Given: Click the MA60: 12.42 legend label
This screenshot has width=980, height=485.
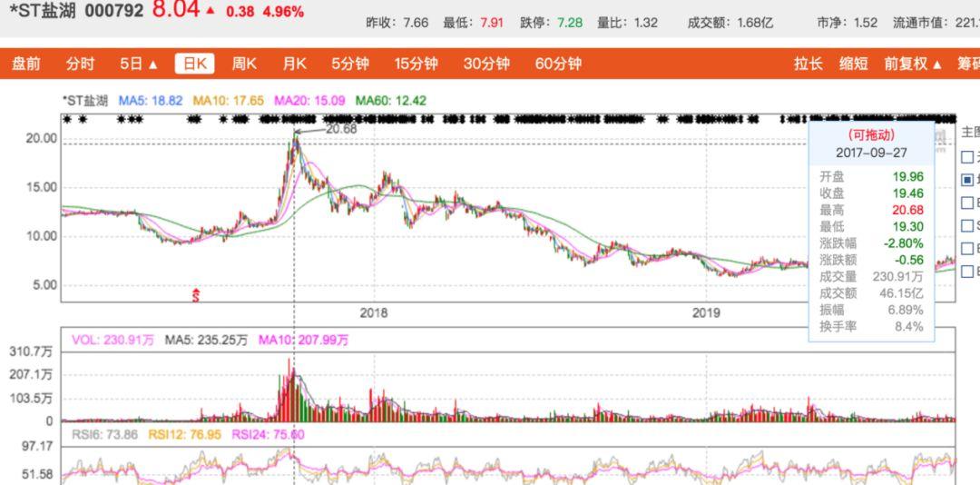Looking at the screenshot, I should point(390,100).
